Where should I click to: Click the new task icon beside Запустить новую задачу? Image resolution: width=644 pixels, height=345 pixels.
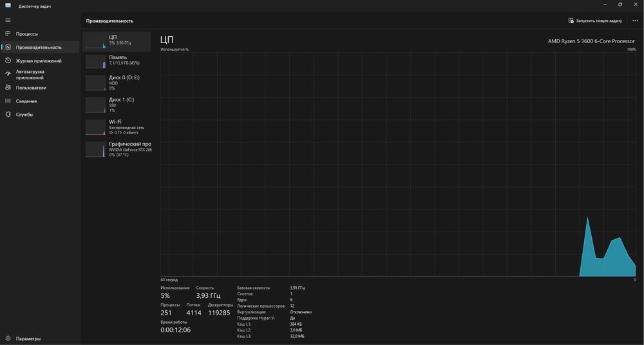click(571, 21)
